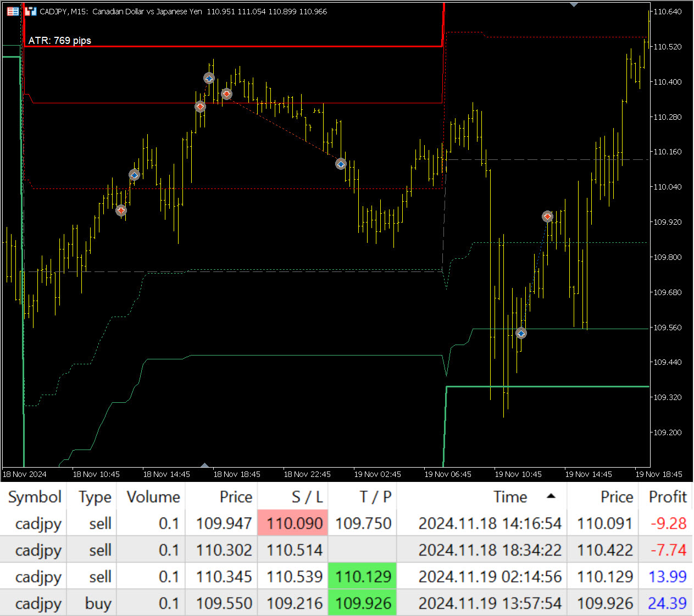Sort by the Time column arrow
Screen dimensions: 694x616
point(551,496)
